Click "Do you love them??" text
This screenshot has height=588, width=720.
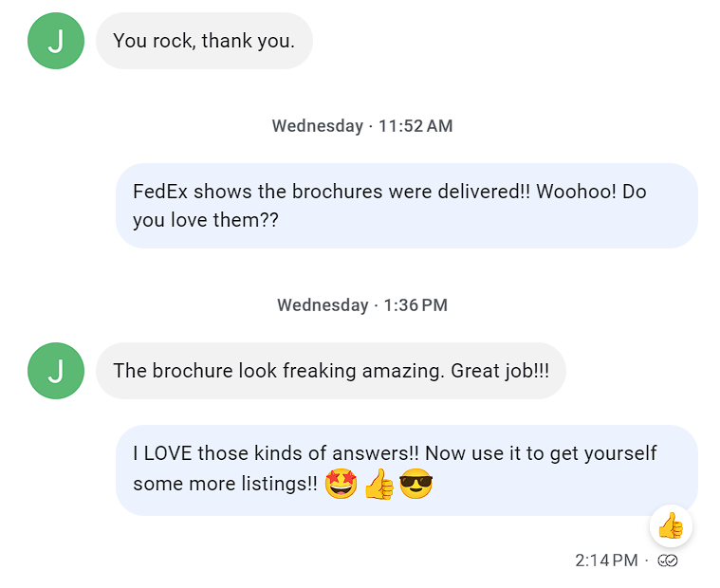390,206
